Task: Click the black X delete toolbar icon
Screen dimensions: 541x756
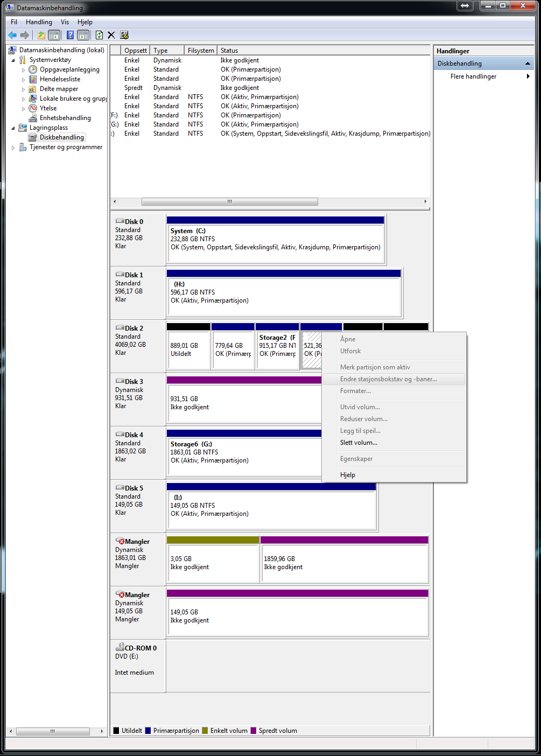Action: [111, 35]
